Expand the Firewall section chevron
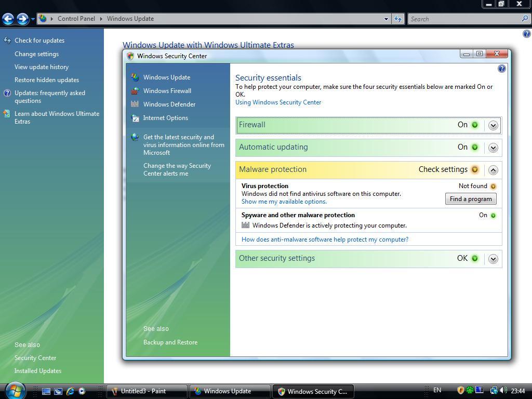Image resolution: width=532 pixels, height=399 pixels. [x=493, y=126]
